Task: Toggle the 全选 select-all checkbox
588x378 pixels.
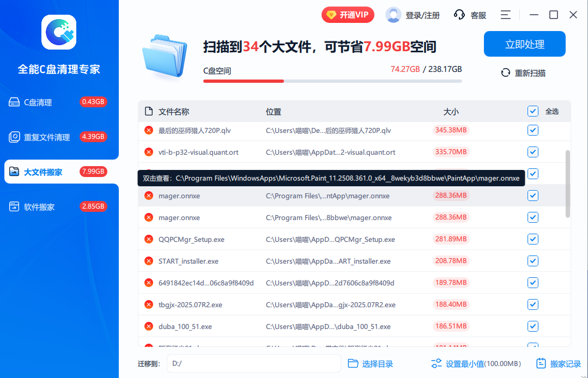Action: (532, 111)
